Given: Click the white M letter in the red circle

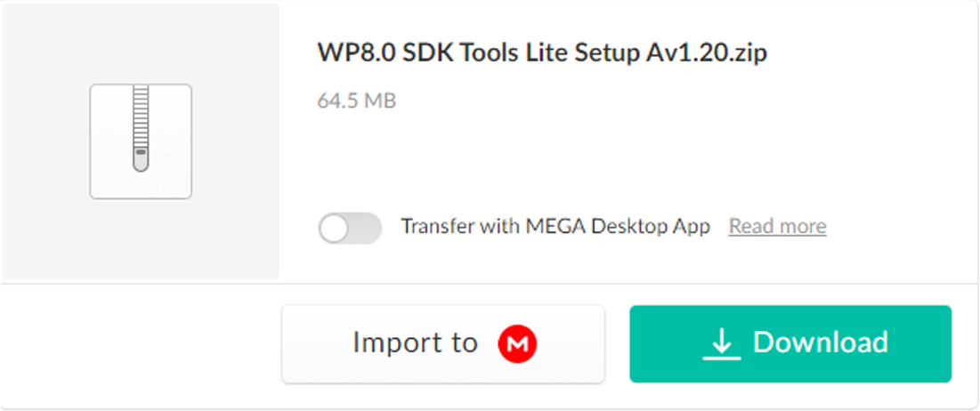Looking at the screenshot, I should point(517,344).
